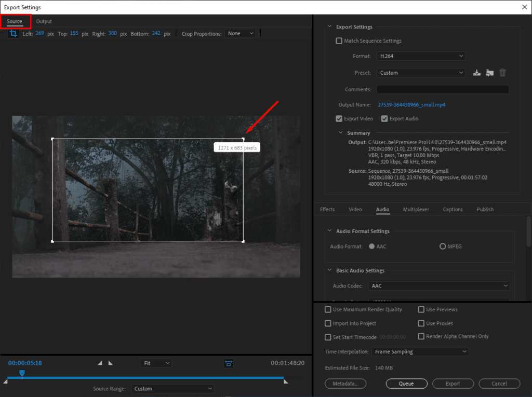Image resolution: width=532 pixels, height=397 pixels.
Task: Click the Set Out Point triangle icon
Action: tap(110, 363)
